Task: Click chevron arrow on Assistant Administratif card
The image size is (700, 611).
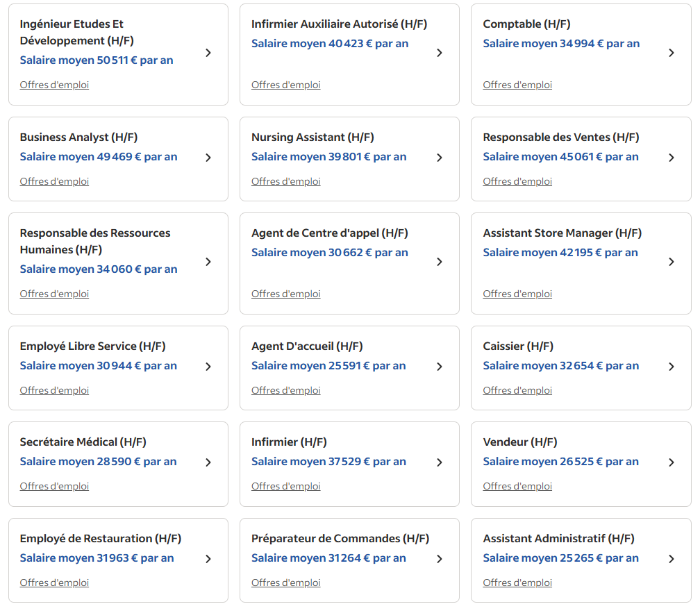Action: [672, 559]
